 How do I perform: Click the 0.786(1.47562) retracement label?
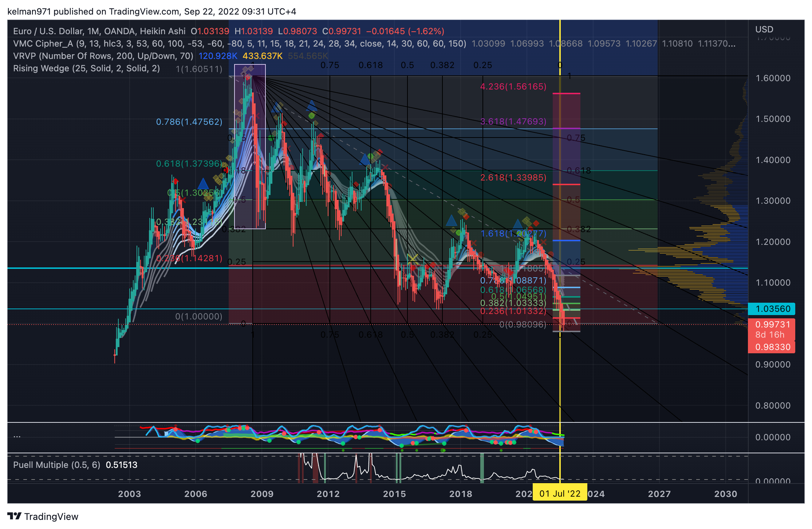pos(189,122)
